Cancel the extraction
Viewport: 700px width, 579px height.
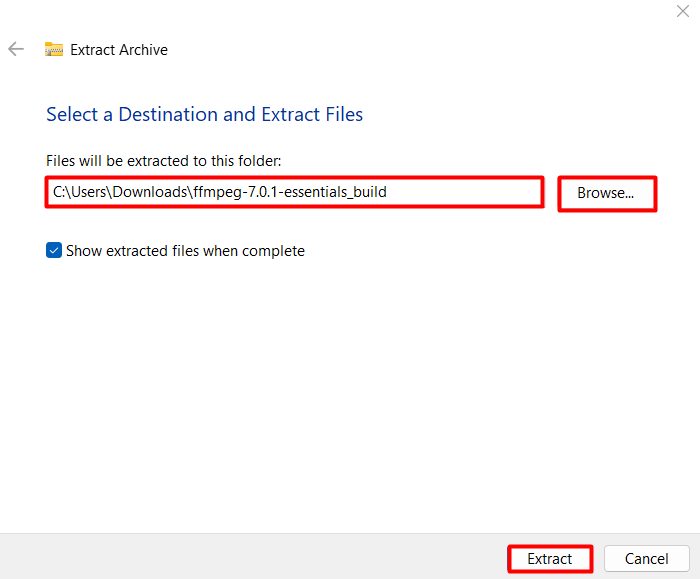tap(646, 558)
